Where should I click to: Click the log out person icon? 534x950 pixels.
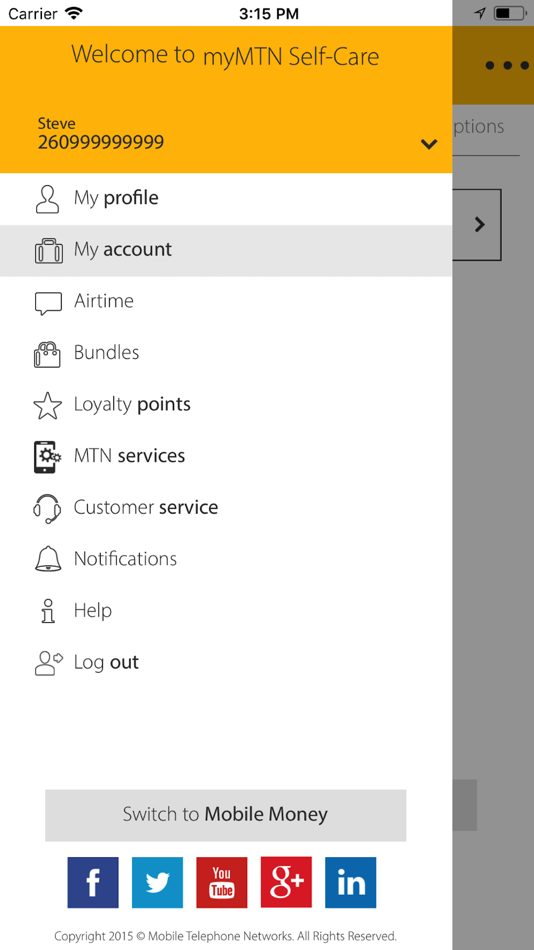48,663
